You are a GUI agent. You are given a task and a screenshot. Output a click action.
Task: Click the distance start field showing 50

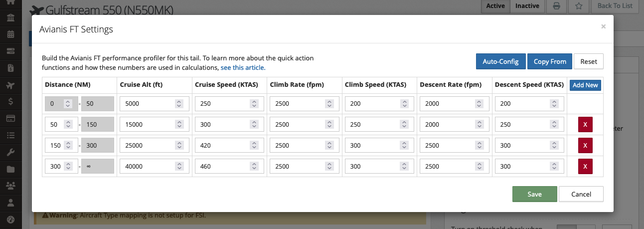point(61,125)
